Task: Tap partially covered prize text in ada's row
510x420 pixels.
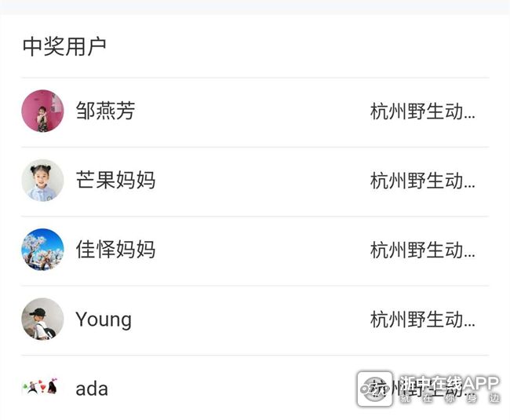Action: click(x=422, y=389)
